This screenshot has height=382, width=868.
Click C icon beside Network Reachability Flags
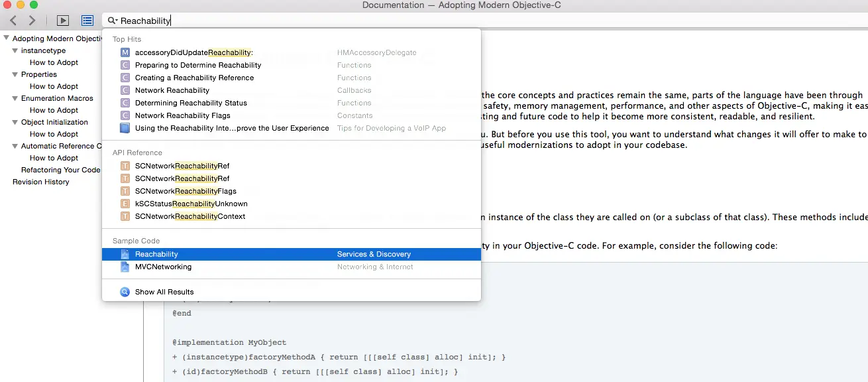(125, 115)
